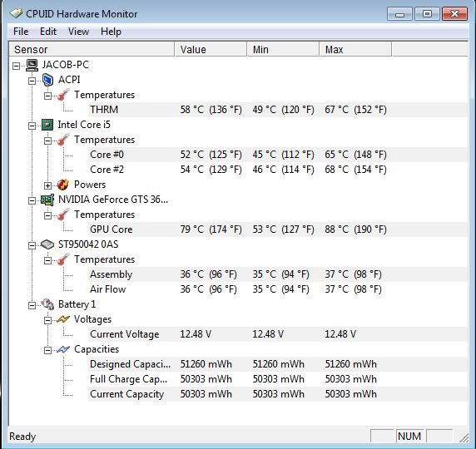
Task: Select the Designed Capacity row
Action: tap(278, 364)
